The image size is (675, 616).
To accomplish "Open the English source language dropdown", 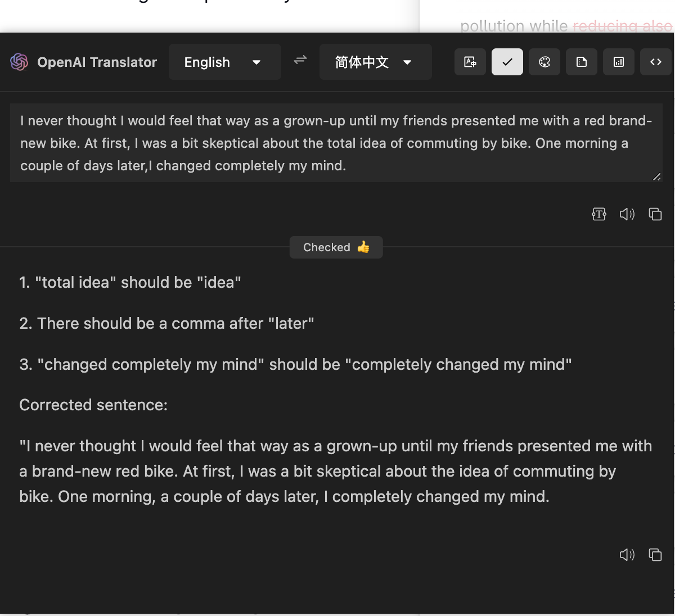I will click(224, 62).
